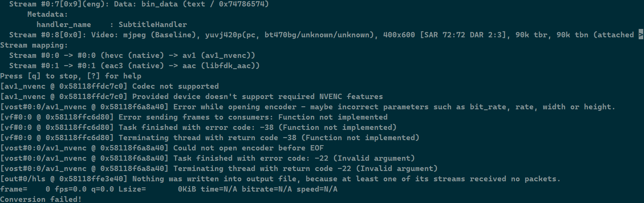The image size is (644, 203).
Task: Click the "Metadata:" label
Action: [x=48, y=14]
